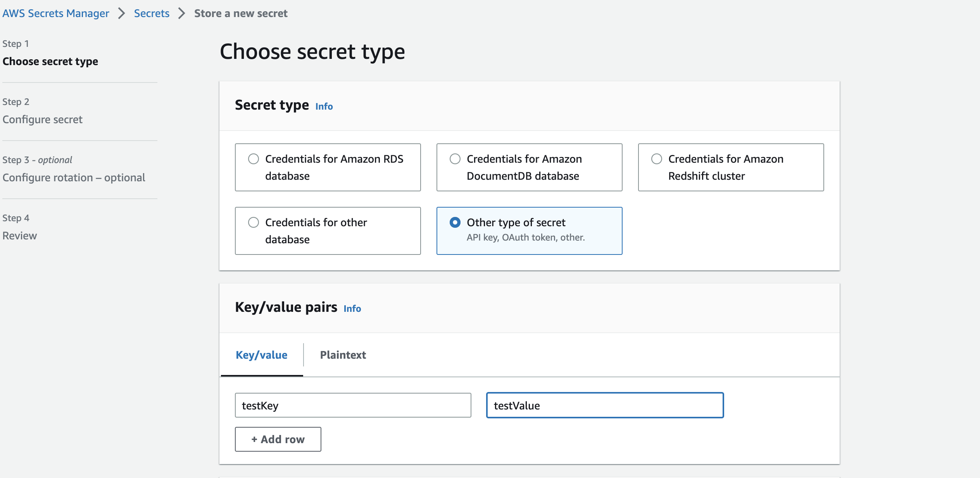
Task: Click Step 2 Configure secret entry
Action: [43, 111]
